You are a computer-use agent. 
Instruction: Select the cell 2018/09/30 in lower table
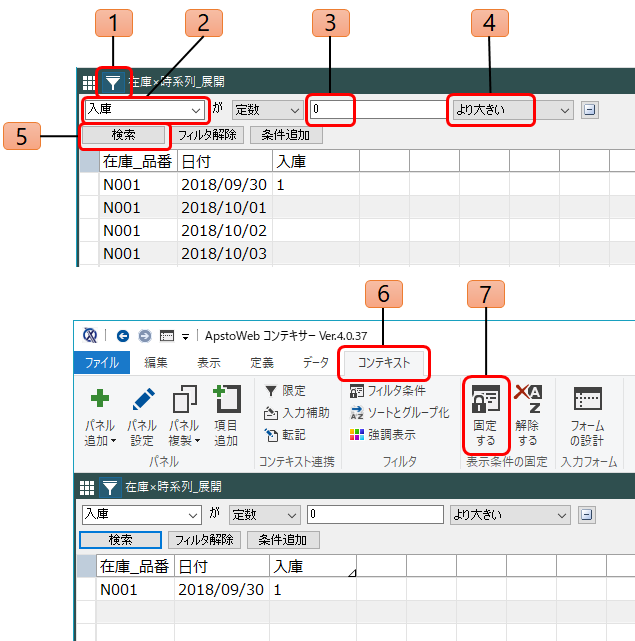point(222,589)
